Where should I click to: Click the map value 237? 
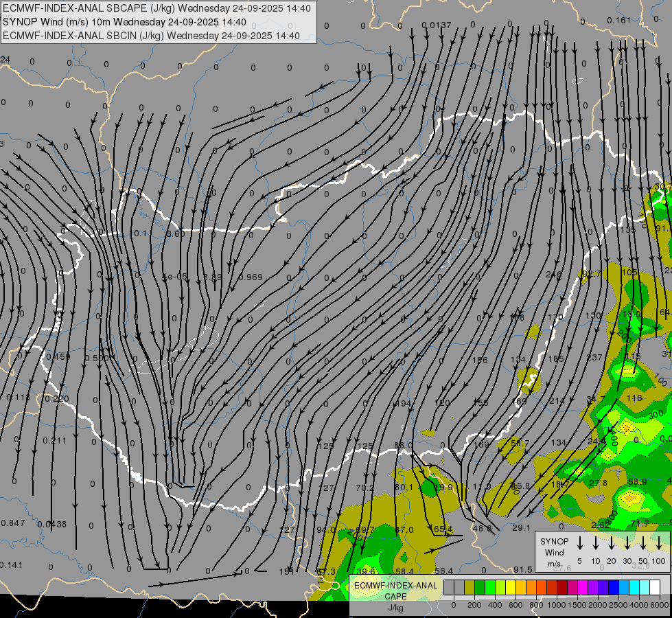(594, 357)
